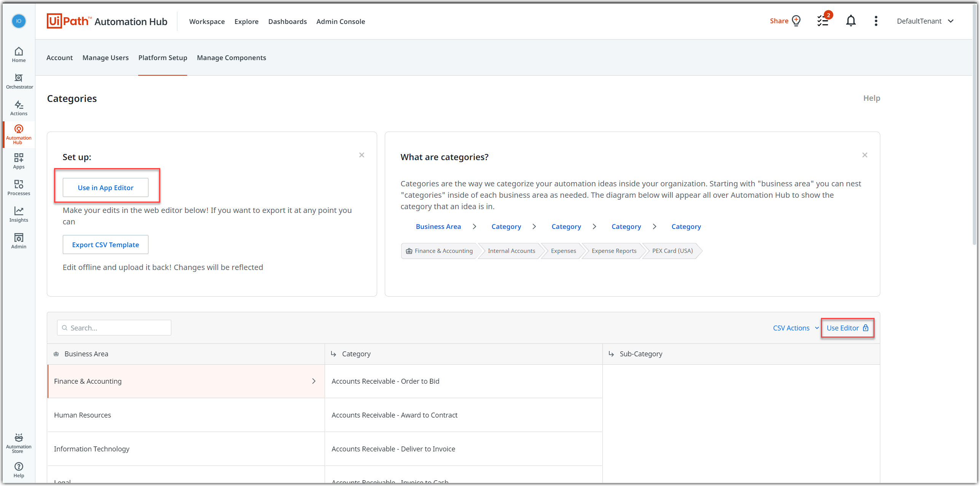Click the briefcase icon in Finance & Accounting chip
This screenshot has height=486, width=980.
(x=409, y=251)
